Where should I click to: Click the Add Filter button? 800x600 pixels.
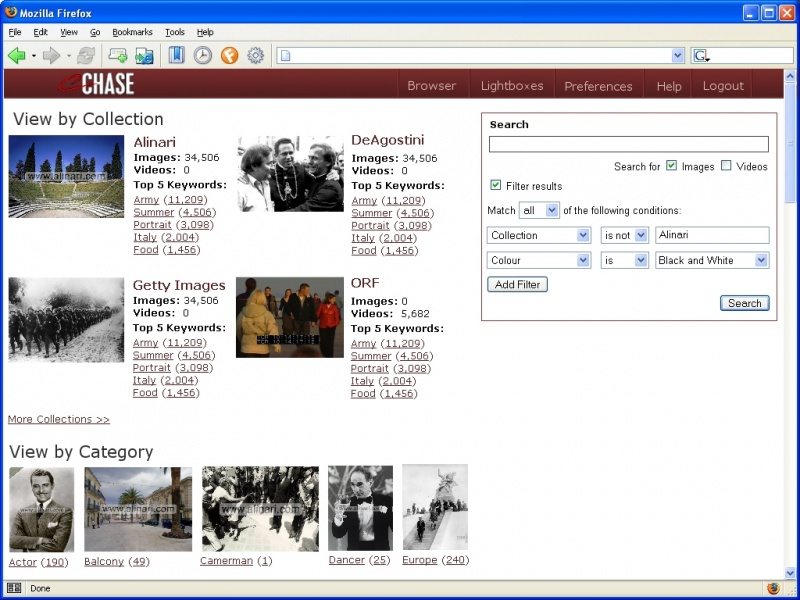(x=517, y=284)
